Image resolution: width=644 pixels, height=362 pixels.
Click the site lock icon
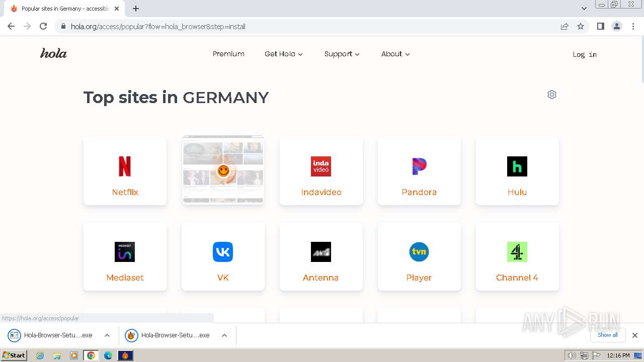pyautogui.click(x=63, y=26)
